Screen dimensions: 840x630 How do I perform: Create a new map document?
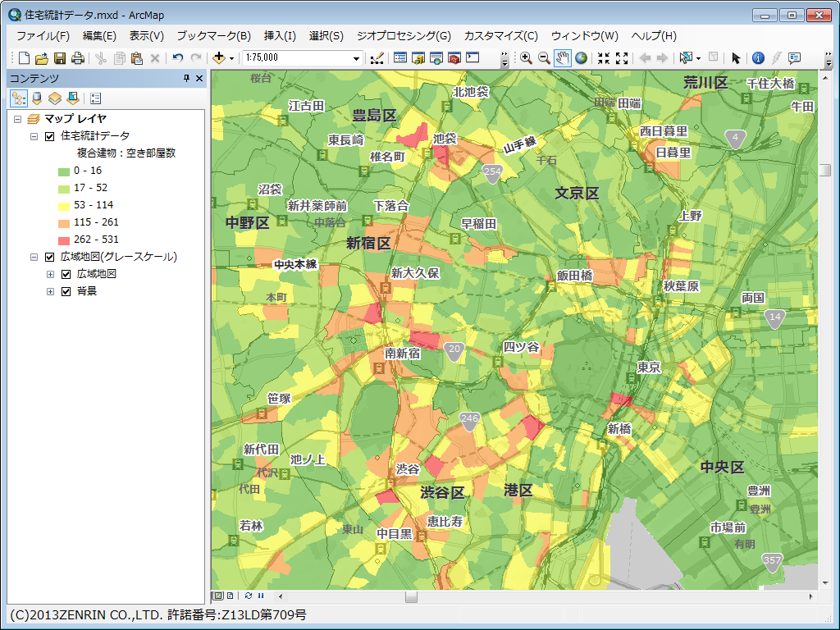(x=24, y=58)
